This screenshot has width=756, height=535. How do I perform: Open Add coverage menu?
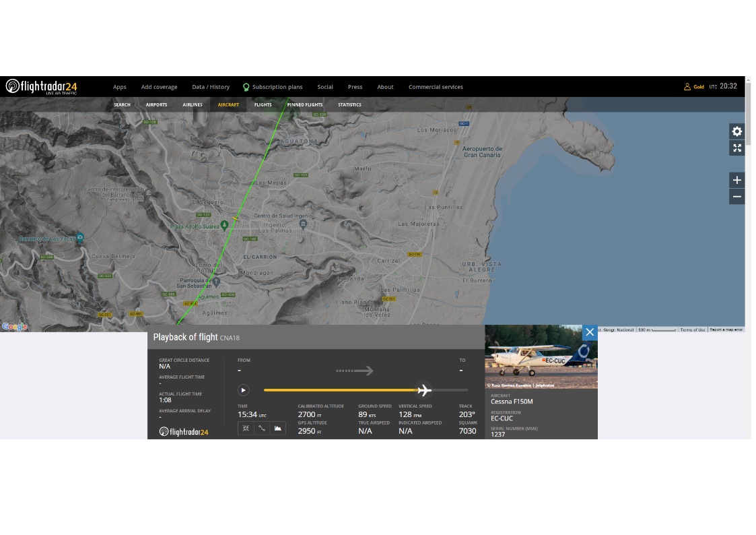point(159,87)
